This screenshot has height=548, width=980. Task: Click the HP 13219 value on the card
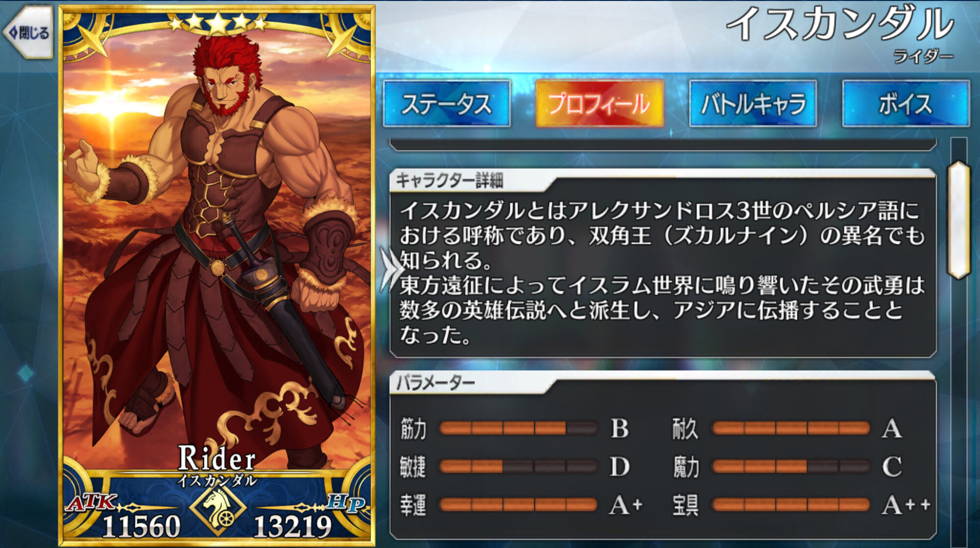coord(293,526)
